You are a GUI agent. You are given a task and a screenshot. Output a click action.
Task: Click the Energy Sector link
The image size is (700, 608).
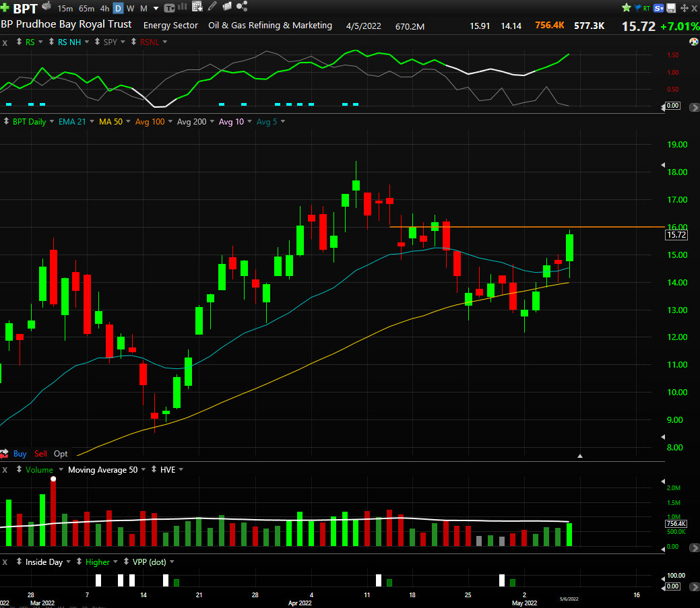(x=170, y=26)
